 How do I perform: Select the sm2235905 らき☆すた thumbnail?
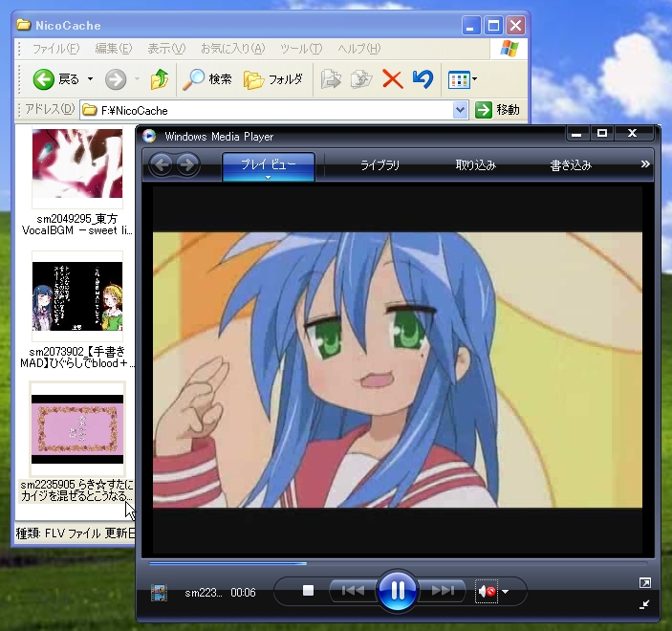[77, 429]
